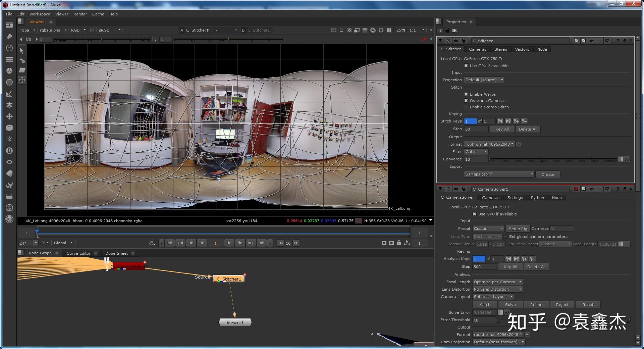644x349 pixels.
Task: Open the Cache menu
Action: coord(98,14)
